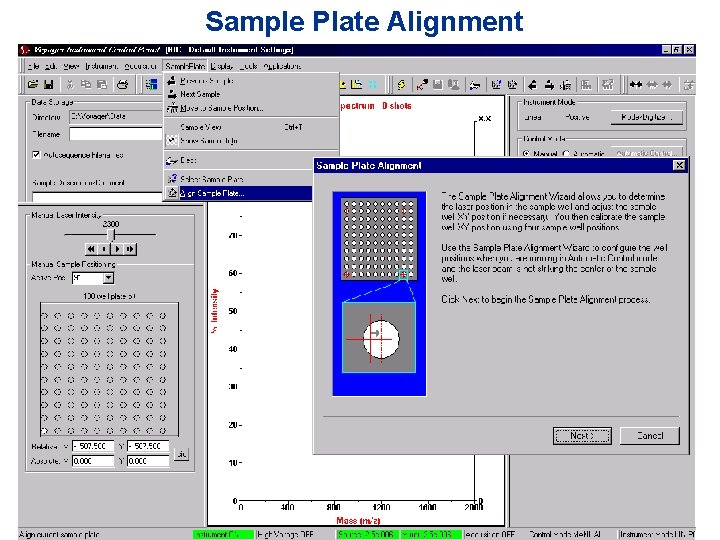720x540 pixels.
Task: Click the highlighted bottom-left well in plate grid
Action: 45,431
